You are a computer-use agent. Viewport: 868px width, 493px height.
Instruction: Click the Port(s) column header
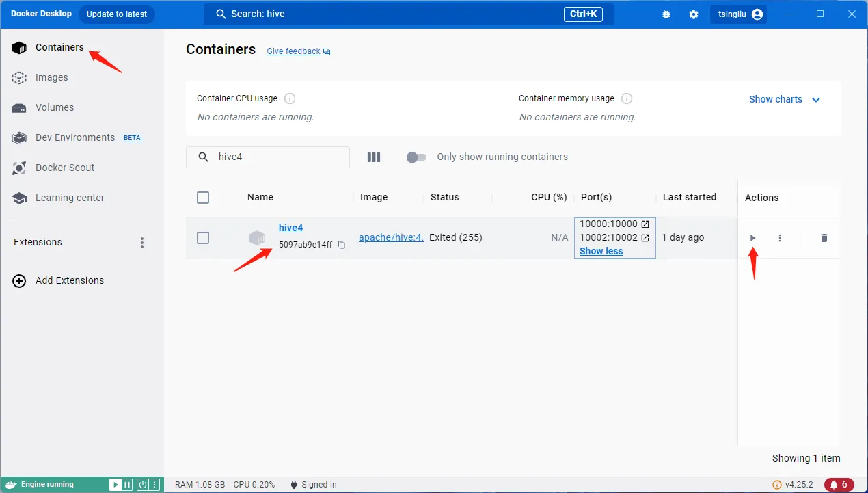click(597, 197)
